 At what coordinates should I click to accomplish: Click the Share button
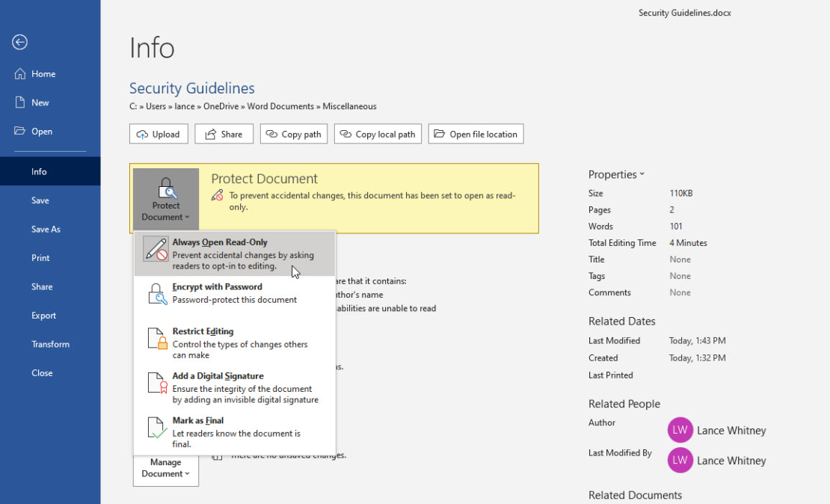click(x=224, y=134)
